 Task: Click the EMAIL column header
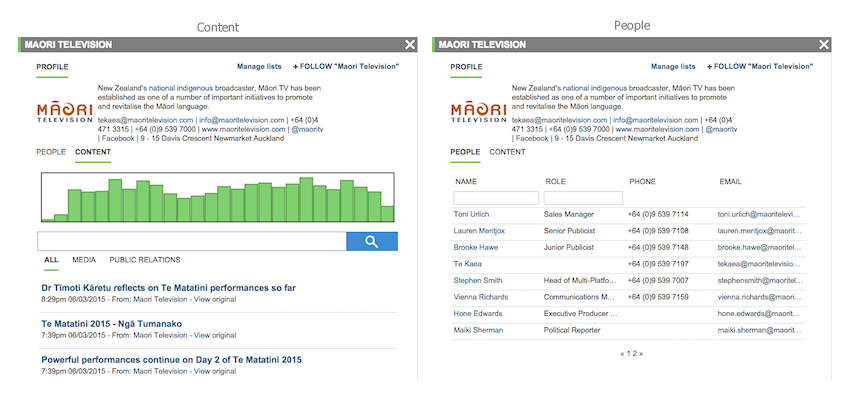pos(730,182)
